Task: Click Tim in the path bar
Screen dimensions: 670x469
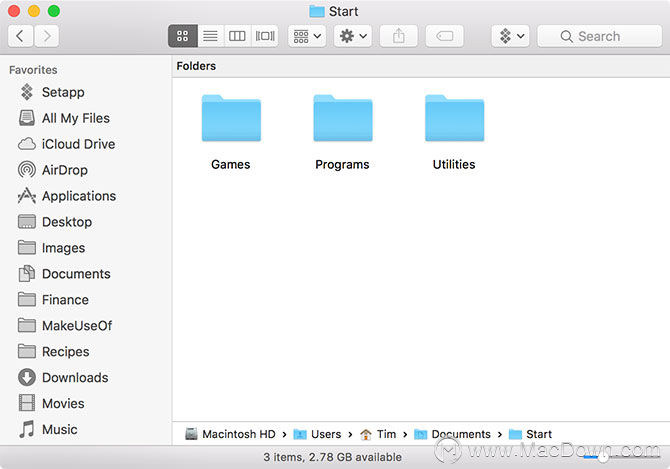Action: 378,434
